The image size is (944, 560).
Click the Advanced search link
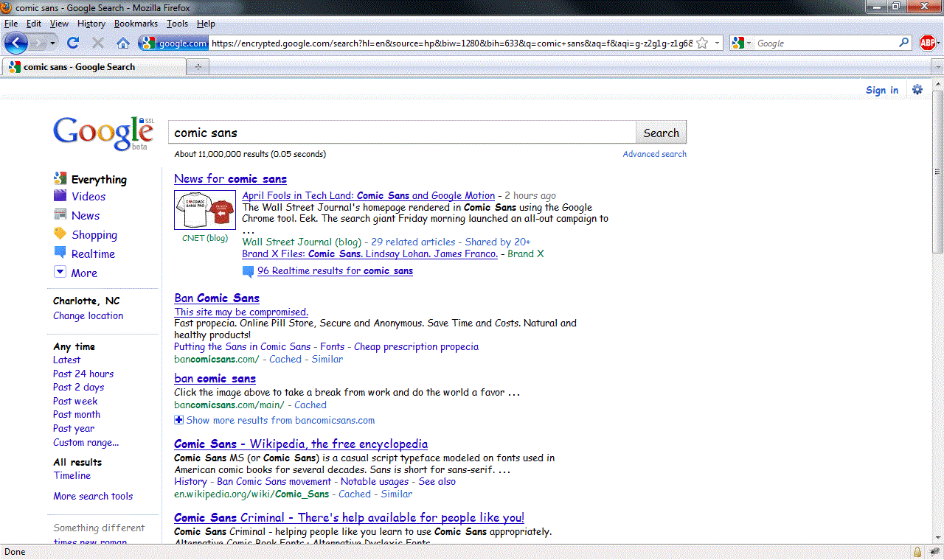point(654,154)
